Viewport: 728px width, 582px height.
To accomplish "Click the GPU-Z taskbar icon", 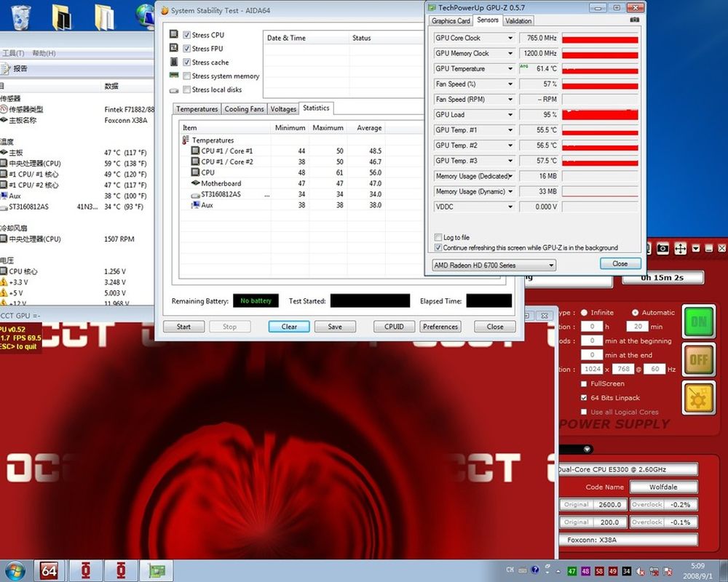I will pyautogui.click(x=155, y=570).
